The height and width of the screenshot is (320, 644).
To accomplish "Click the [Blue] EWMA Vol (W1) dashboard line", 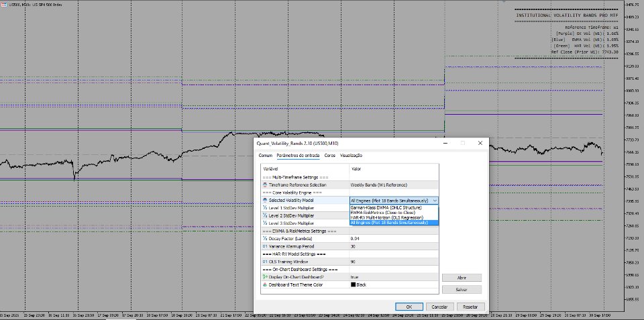I will click(x=585, y=40).
